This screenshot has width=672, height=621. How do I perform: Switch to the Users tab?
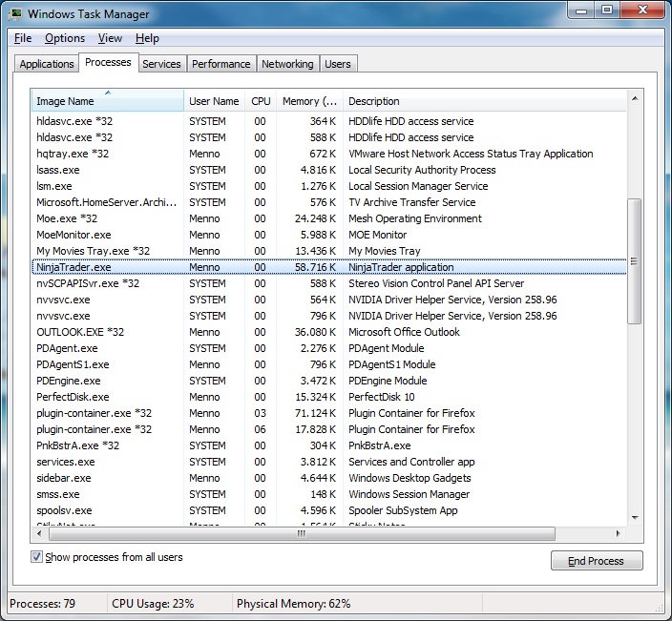[338, 64]
